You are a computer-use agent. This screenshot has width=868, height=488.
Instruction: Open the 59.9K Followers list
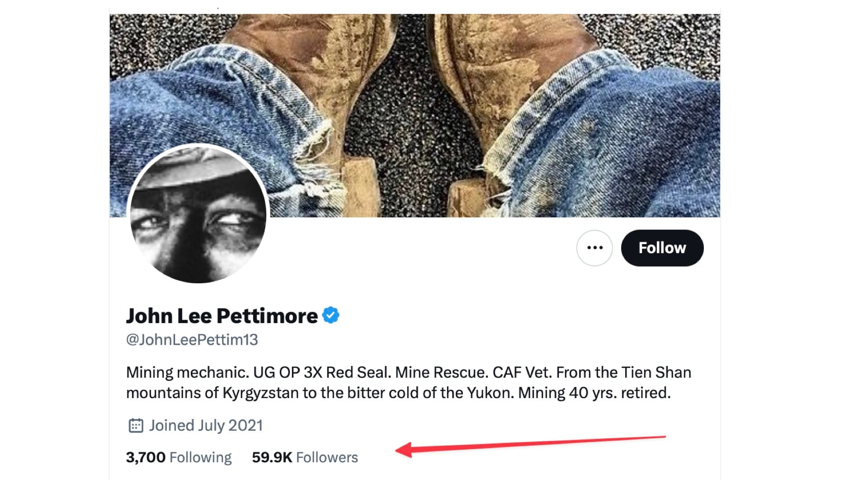click(305, 457)
